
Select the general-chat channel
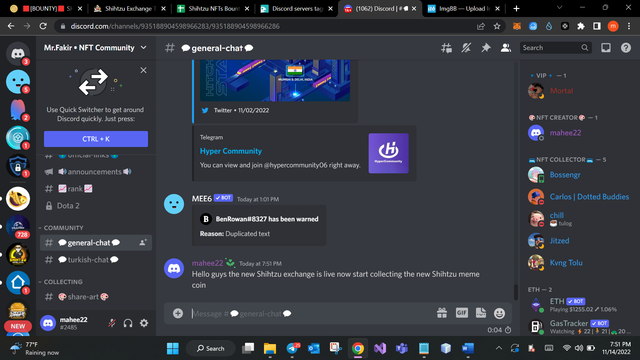point(96,243)
